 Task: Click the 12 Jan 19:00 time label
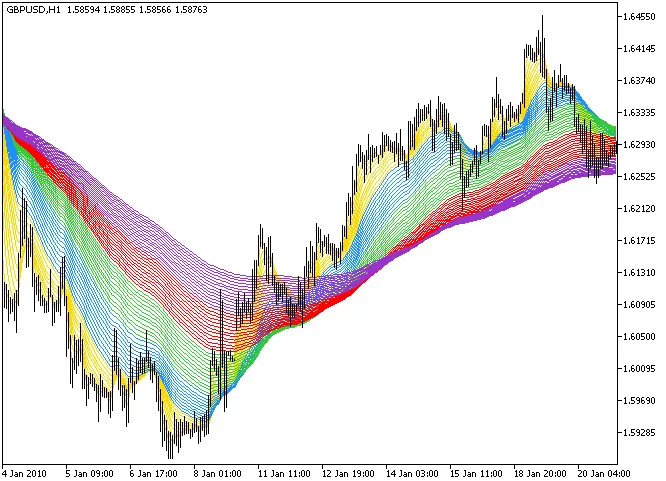(347, 471)
